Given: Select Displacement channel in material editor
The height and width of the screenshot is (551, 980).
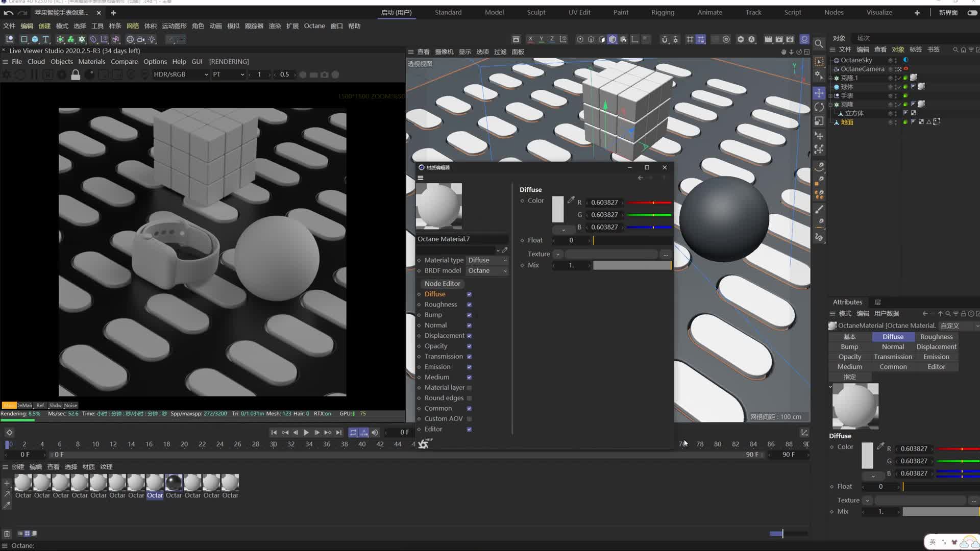Looking at the screenshot, I should [444, 336].
